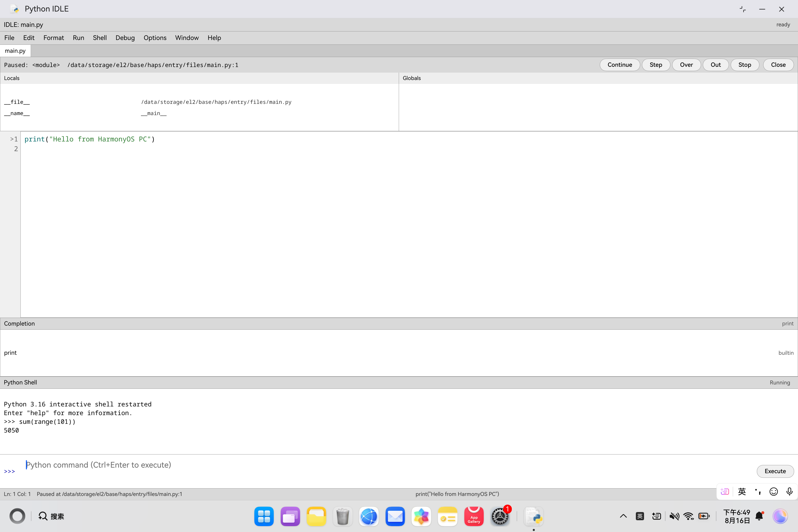Open the purple multitasking app in the dock
The height and width of the screenshot is (532, 798).
(x=290, y=516)
